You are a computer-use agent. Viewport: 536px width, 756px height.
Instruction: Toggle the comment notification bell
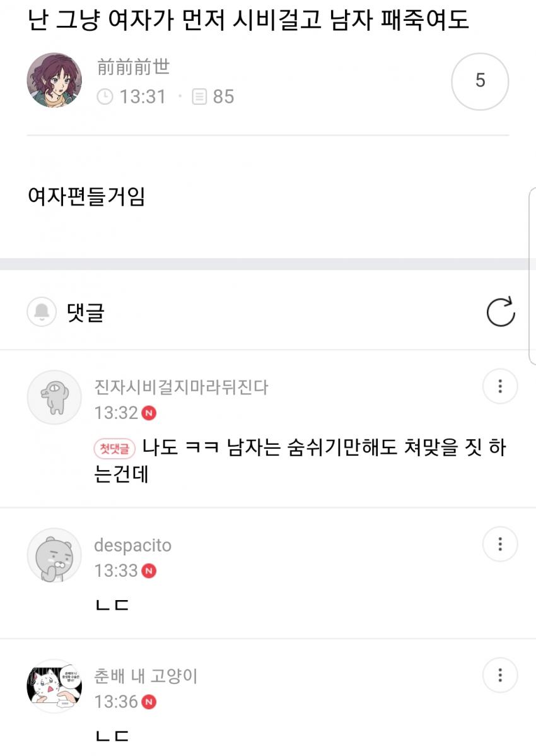42,312
